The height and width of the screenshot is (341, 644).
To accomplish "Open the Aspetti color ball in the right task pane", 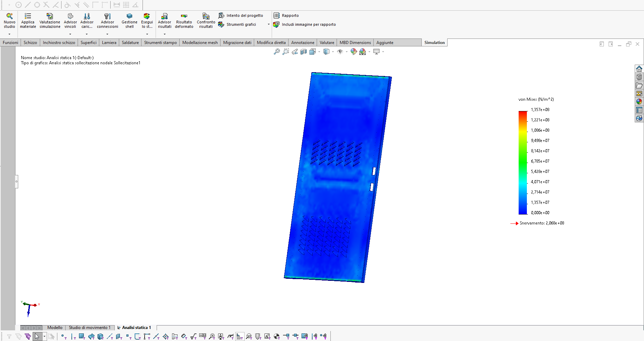I will [639, 102].
